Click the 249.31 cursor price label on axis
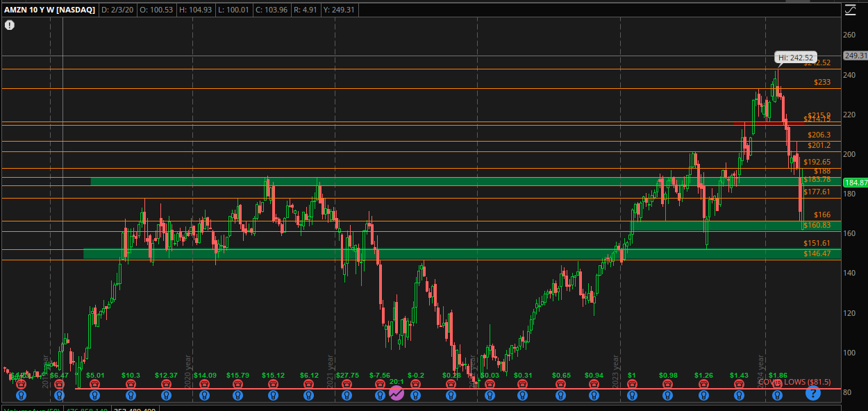Viewport: 868px width, 411px height. pyautogui.click(x=855, y=56)
